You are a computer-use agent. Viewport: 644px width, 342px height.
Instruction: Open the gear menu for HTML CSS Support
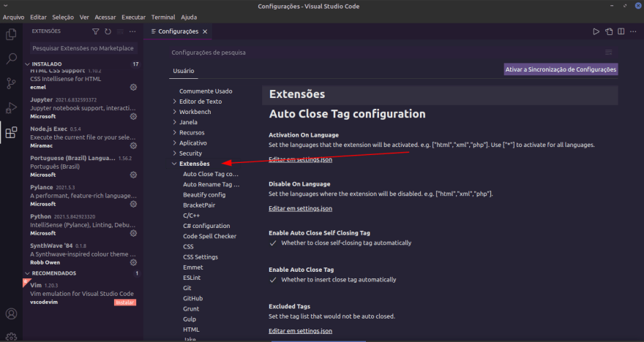[133, 88]
